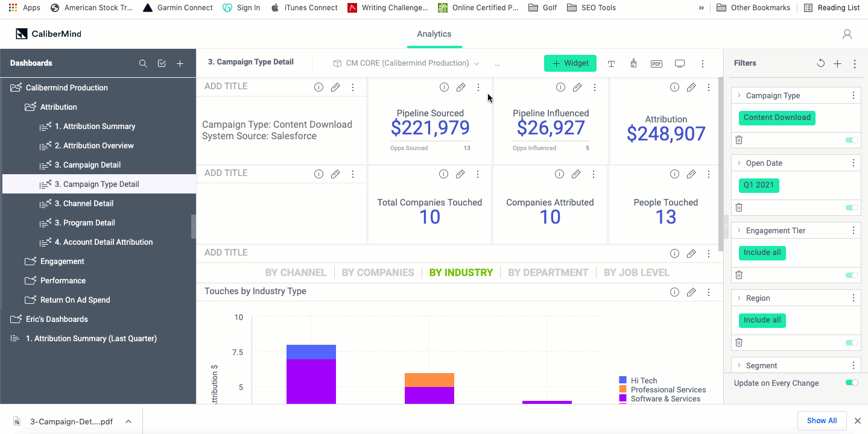Open the Filters panel three-dots menu
The width and height of the screenshot is (868, 434).
click(855, 63)
